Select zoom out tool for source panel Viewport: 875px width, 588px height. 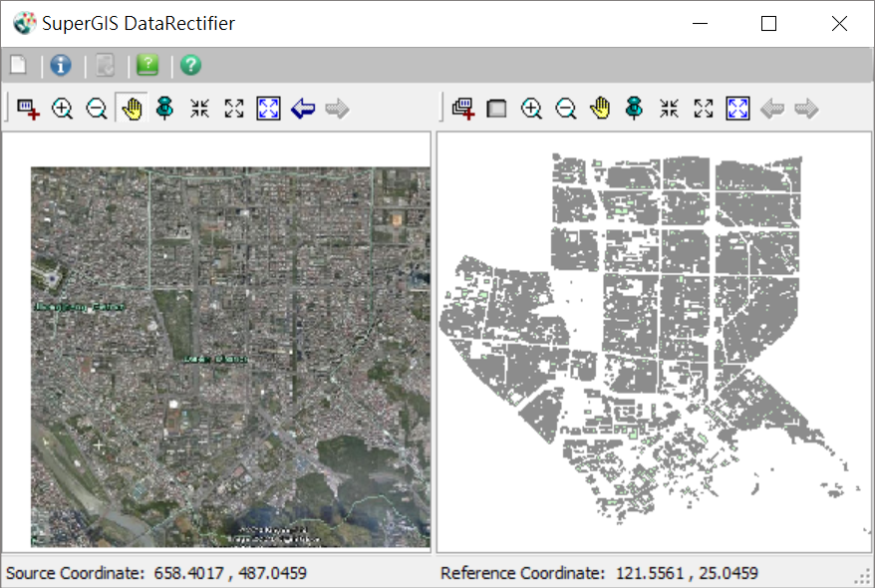97,109
